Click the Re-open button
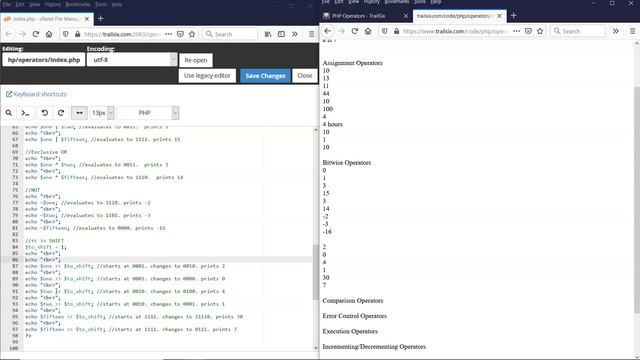 click(x=196, y=60)
